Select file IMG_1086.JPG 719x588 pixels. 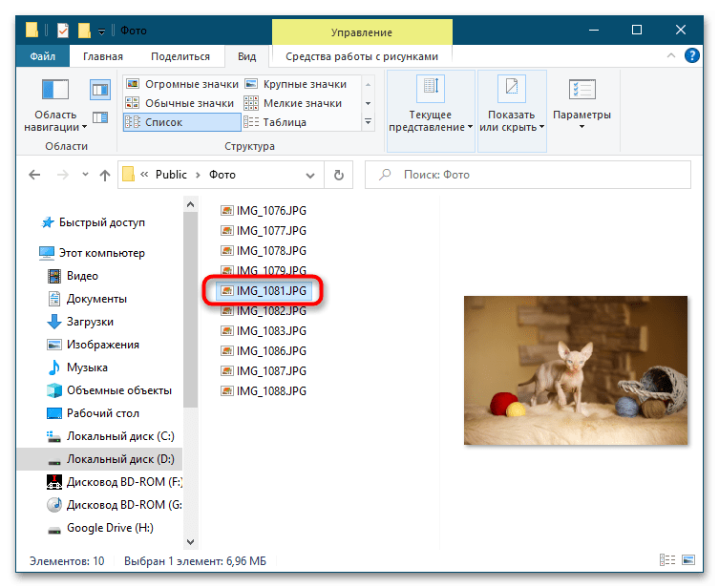point(264,351)
